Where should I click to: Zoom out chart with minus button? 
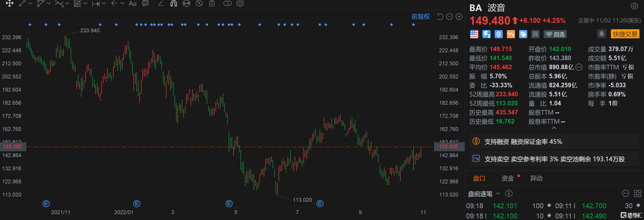click(x=450, y=17)
